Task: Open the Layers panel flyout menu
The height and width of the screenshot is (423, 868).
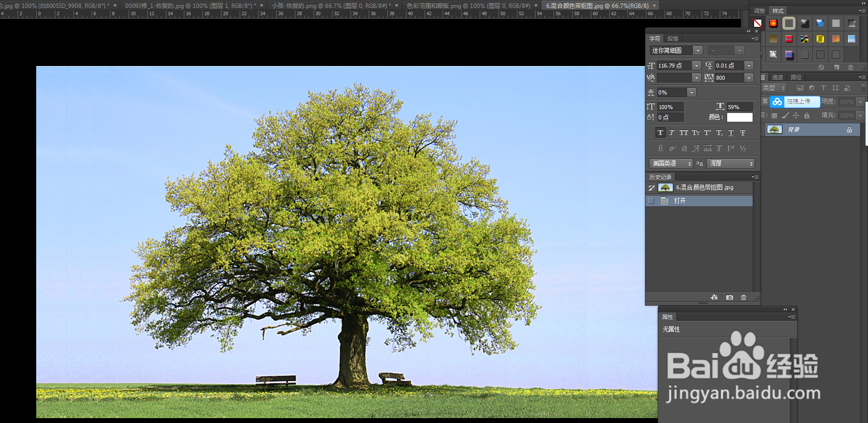Action: coord(862,77)
